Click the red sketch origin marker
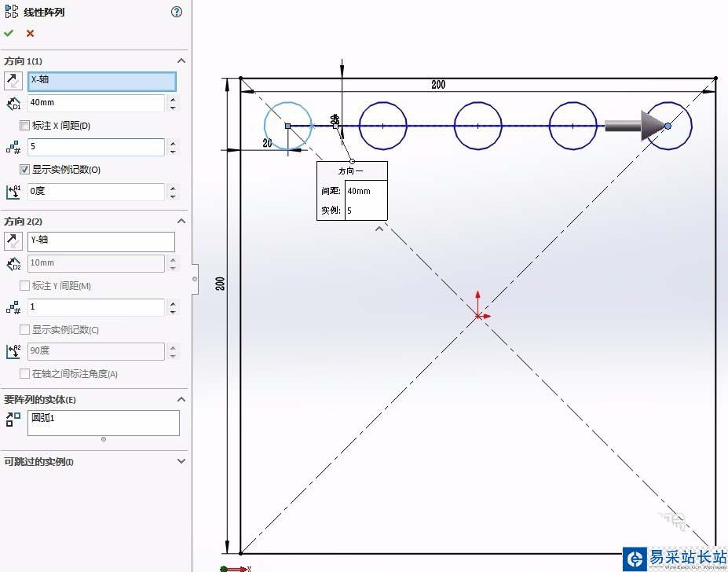Image resolution: width=728 pixels, height=572 pixels. pos(478,316)
